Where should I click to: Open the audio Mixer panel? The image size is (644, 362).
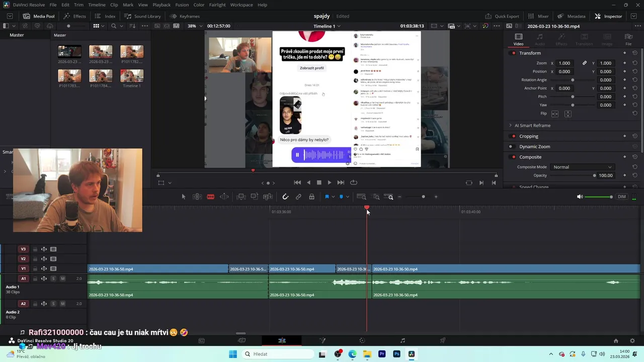(538, 16)
